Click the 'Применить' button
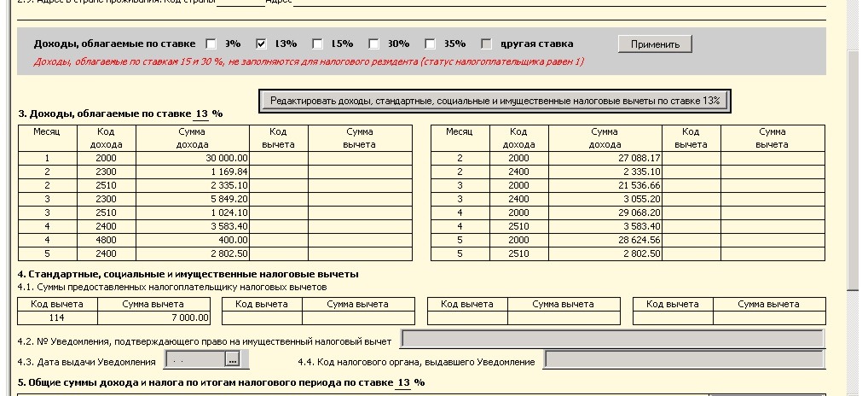This screenshot has height=396, width=868. [655, 44]
